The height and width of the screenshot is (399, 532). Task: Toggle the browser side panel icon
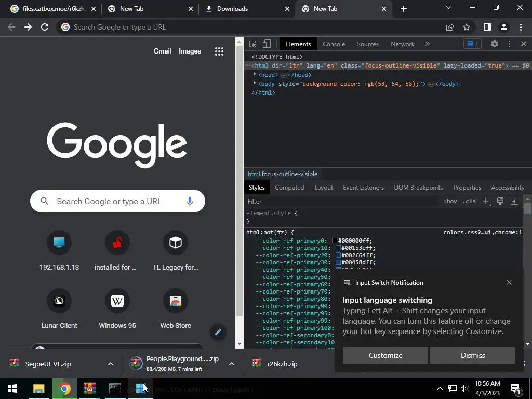[487, 27]
